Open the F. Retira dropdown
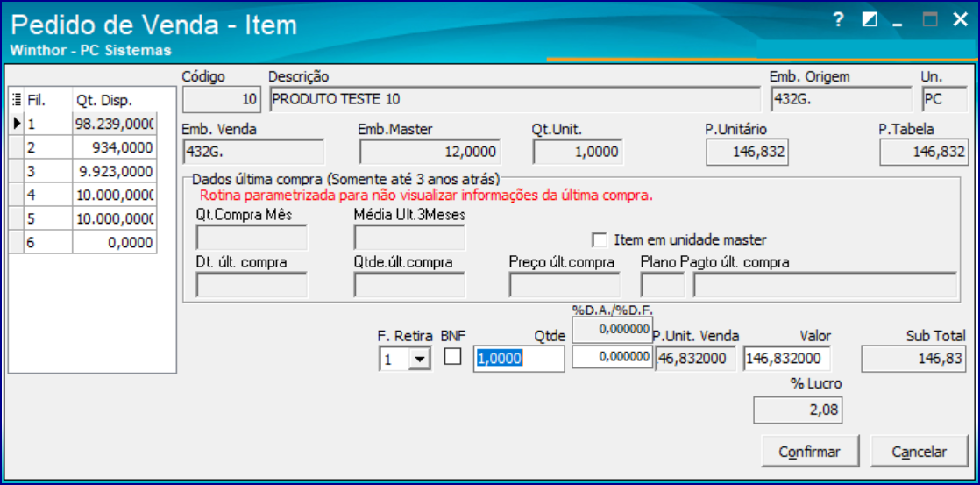The height and width of the screenshot is (485, 980). click(420, 360)
